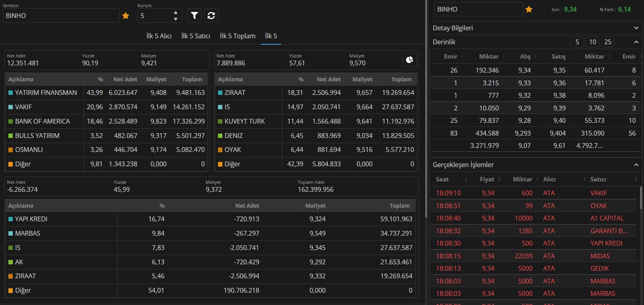
Task: Switch to the İlk 5 Alıcı tab
Action: 159,36
